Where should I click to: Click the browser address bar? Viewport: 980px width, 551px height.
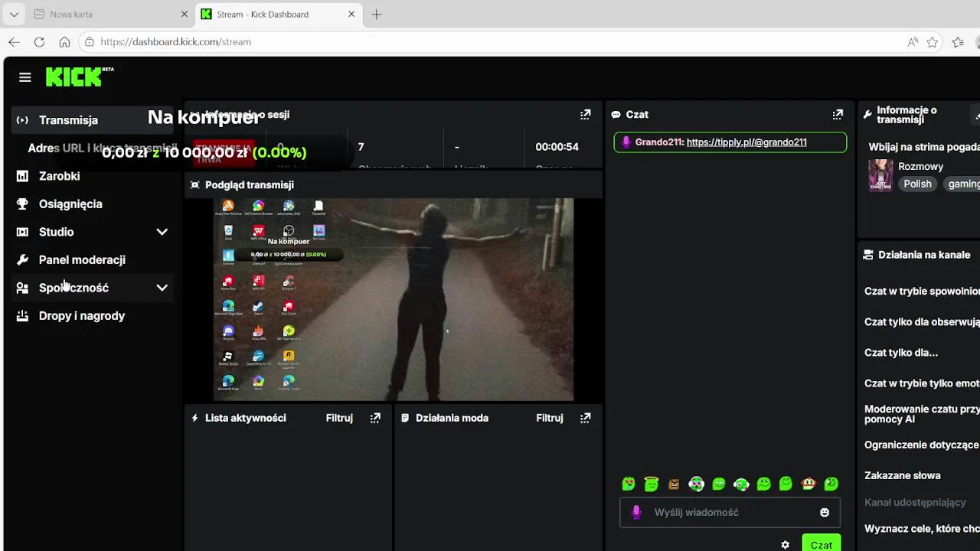[490, 42]
